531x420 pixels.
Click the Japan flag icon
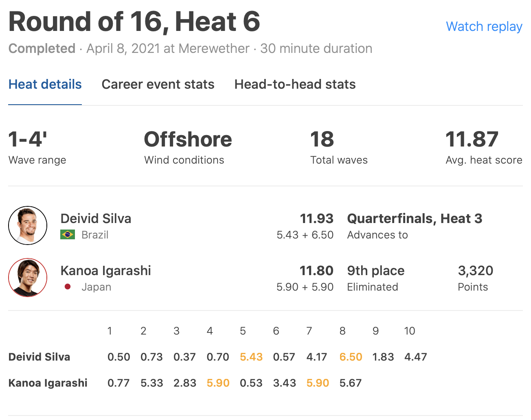point(68,287)
